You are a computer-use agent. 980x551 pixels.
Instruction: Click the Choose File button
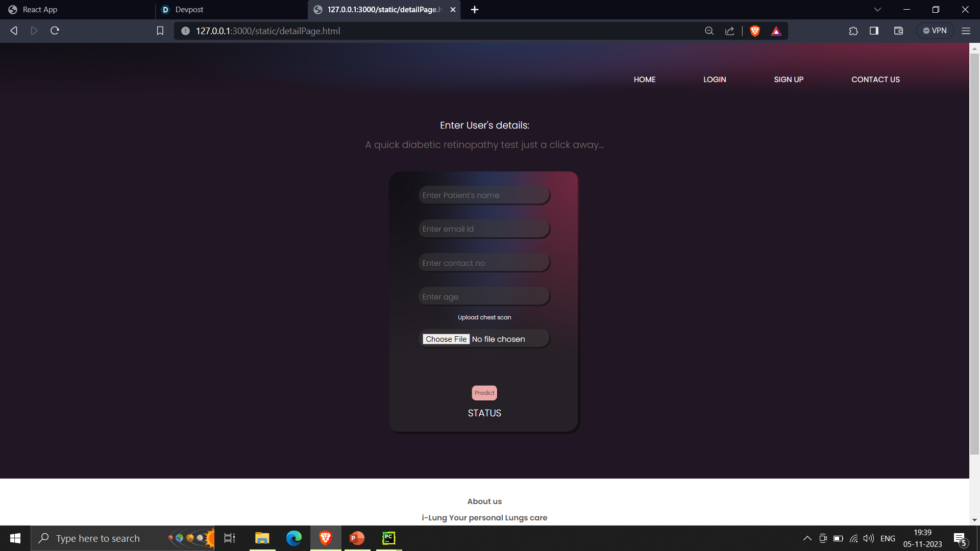pyautogui.click(x=446, y=339)
